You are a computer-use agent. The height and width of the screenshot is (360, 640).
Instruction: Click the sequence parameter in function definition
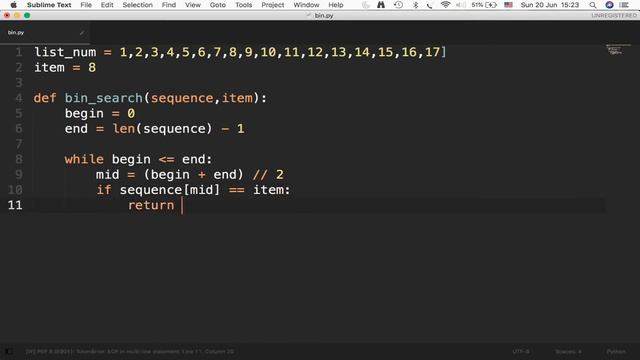click(x=182, y=98)
